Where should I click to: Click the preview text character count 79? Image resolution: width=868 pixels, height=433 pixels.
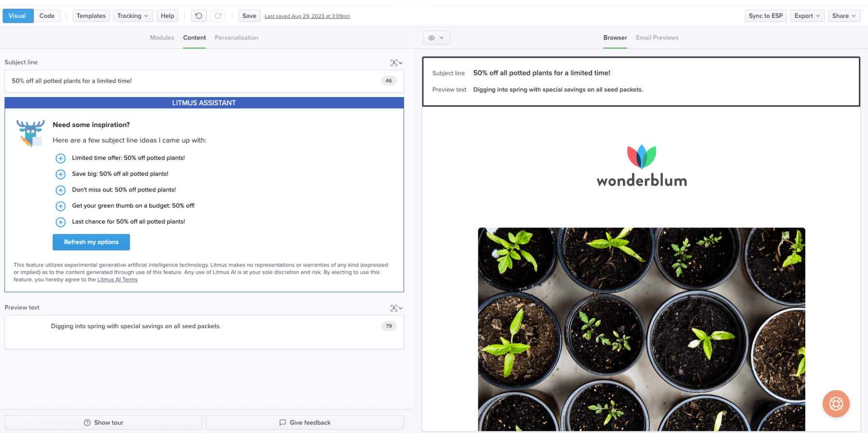point(389,326)
